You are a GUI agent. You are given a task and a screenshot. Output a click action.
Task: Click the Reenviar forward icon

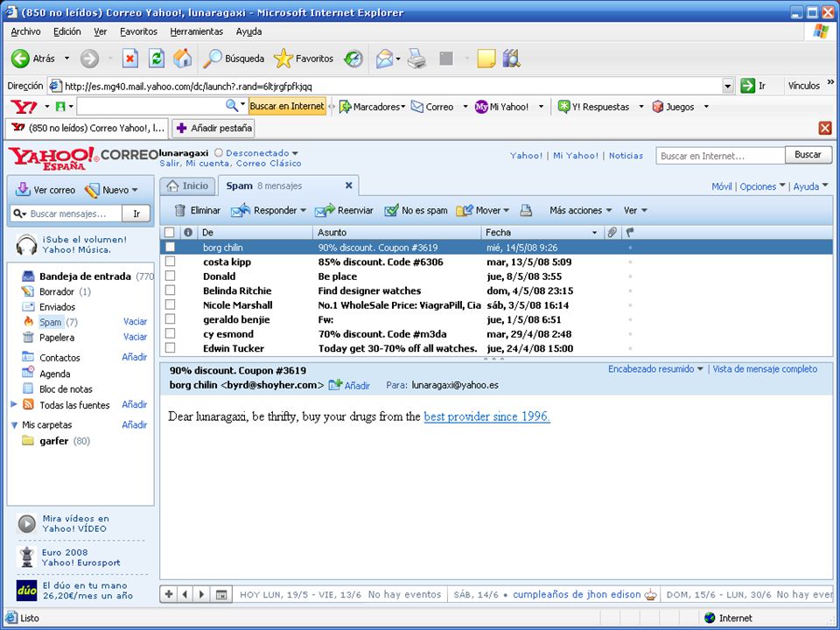tap(325, 211)
